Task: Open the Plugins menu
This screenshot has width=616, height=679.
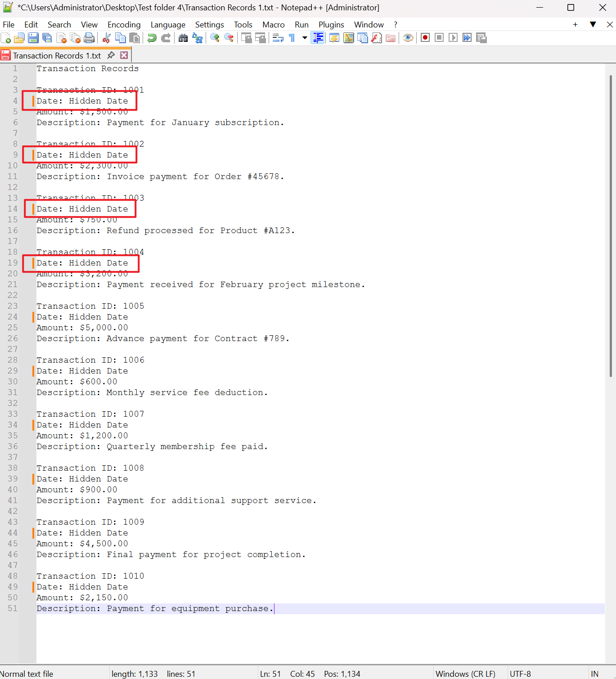Action: point(331,25)
